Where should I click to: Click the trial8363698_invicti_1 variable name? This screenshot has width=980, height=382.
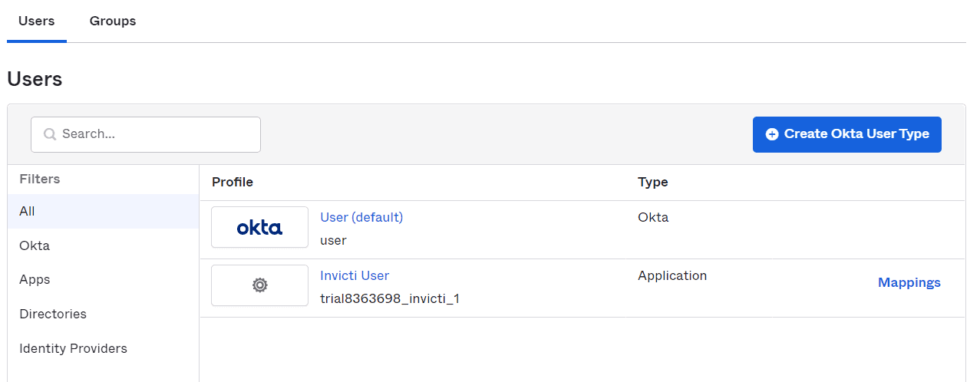pos(389,298)
